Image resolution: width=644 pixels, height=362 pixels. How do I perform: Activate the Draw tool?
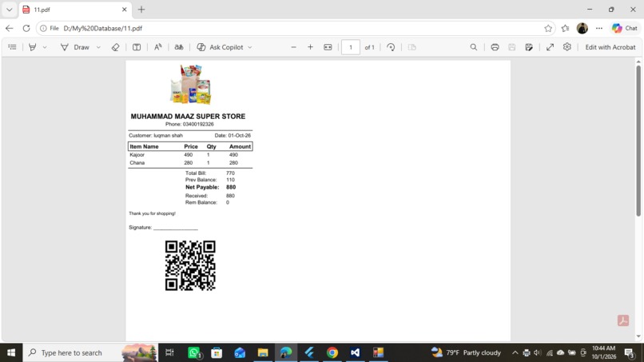click(75, 47)
